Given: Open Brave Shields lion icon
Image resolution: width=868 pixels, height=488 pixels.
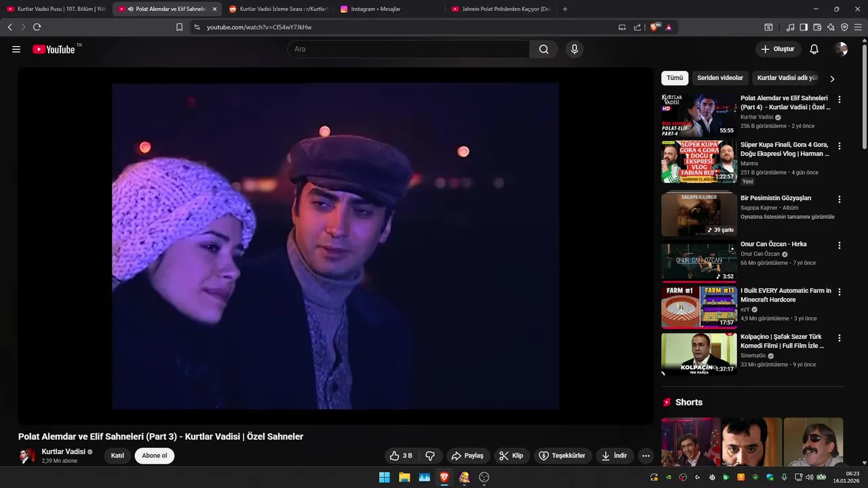Looking at the screenshot, I should (654, 27).
